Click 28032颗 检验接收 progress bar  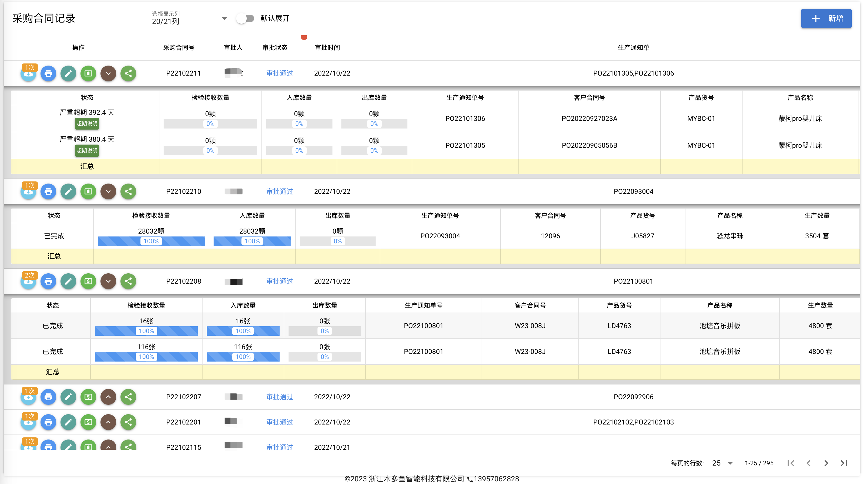click(x=151, y=241)
